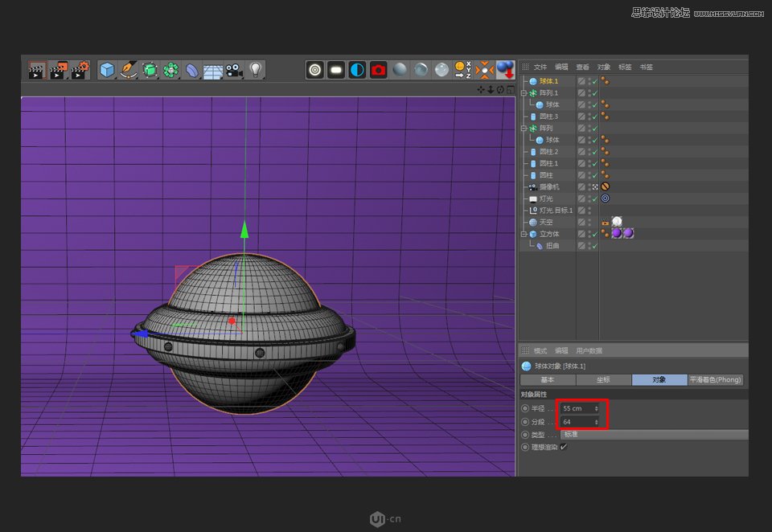Select the cube primitive tool in the toolbar
This screenshot has height=532, width=772.
(109, 70)
